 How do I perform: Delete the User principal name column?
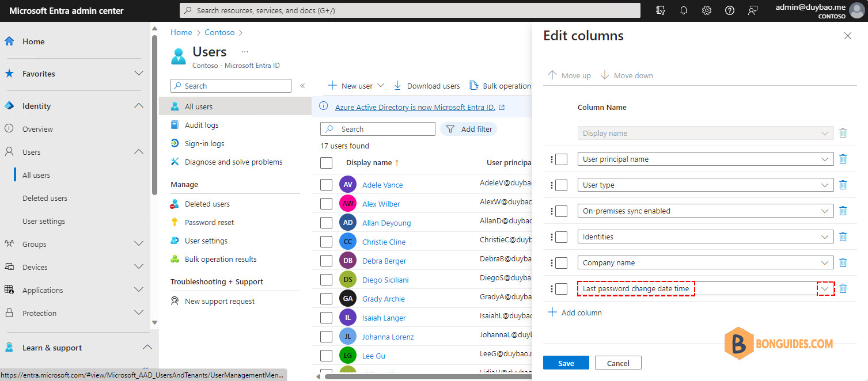tap(843, 159)
